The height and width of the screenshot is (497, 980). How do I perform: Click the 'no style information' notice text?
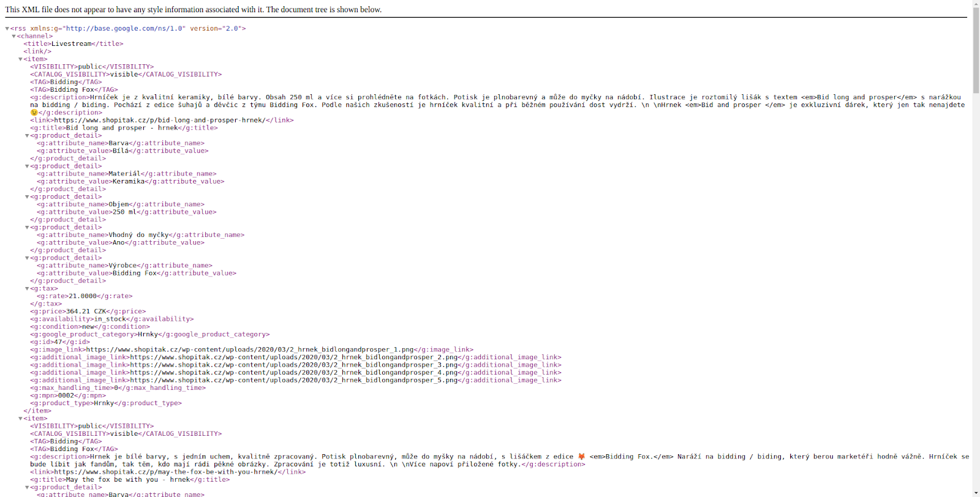194,10
